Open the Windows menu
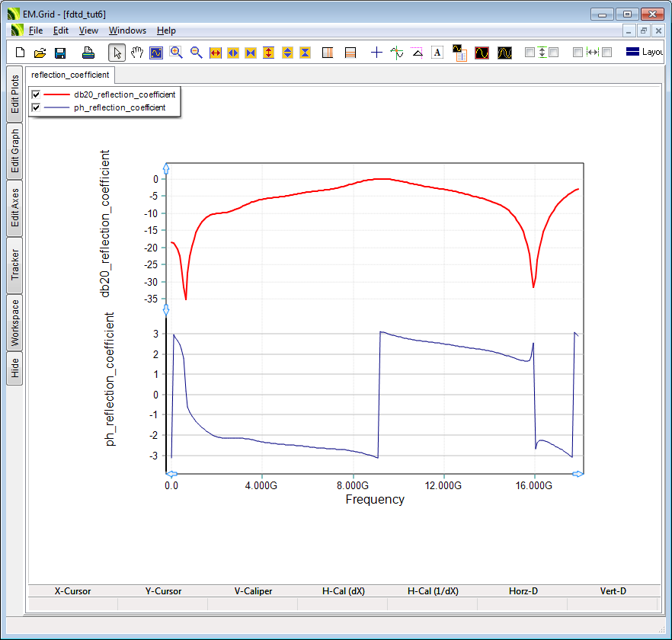Viewport: 672px width, 640px height. click(x=127, y=30)
